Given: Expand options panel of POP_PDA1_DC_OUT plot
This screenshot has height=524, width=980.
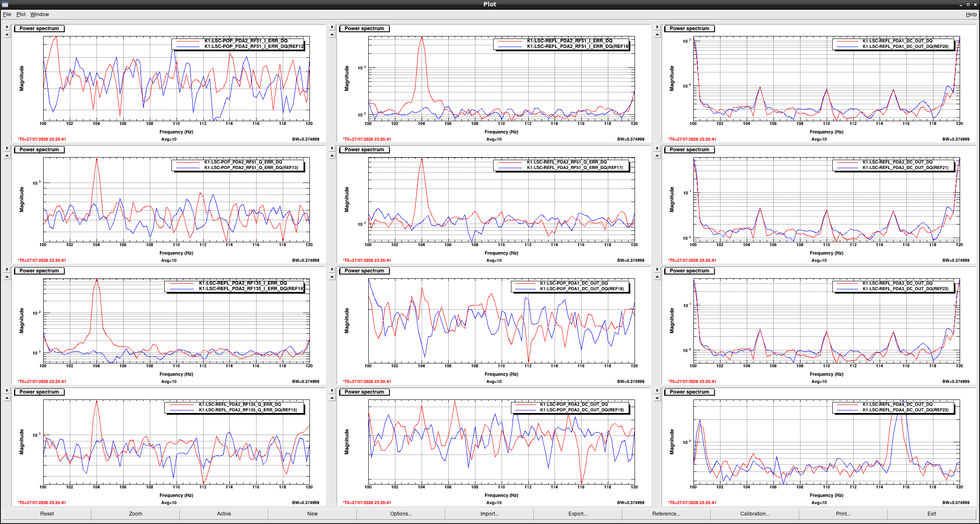Looking at the screenshot, I should (x=332, y=269).
